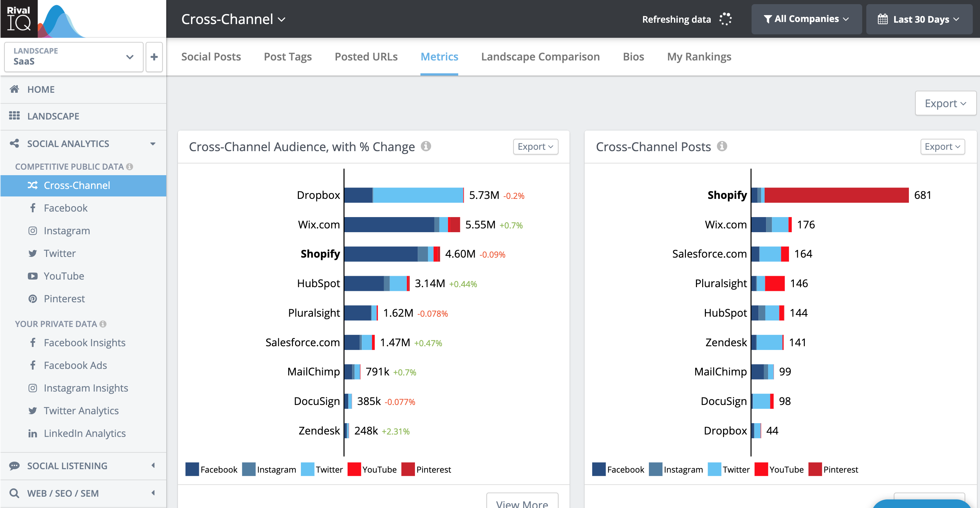Collapse the Social Analytics section arrow
This screenshot has height=508, width=980.
coord(153,144)
